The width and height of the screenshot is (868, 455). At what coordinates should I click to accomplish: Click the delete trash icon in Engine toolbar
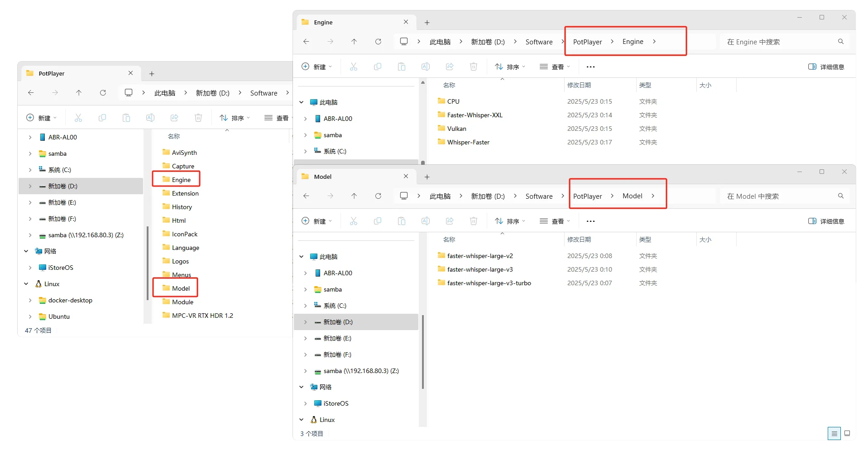(474, 67)
